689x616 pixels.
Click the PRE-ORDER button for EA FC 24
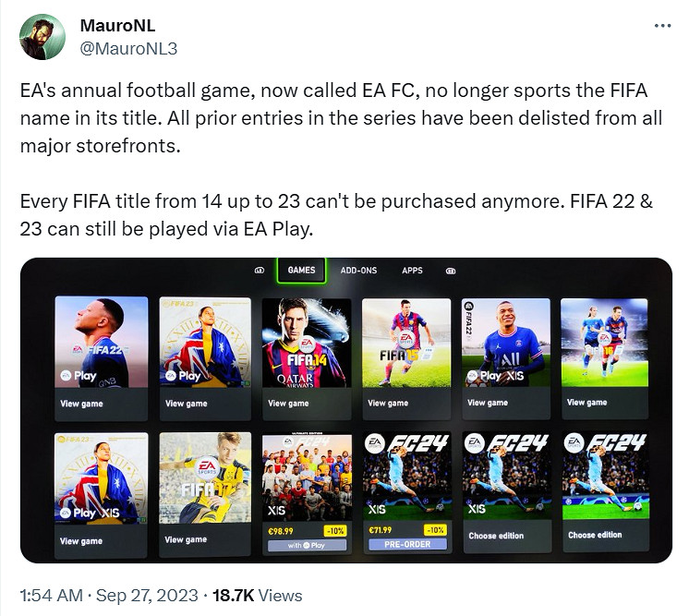(406, 545)
